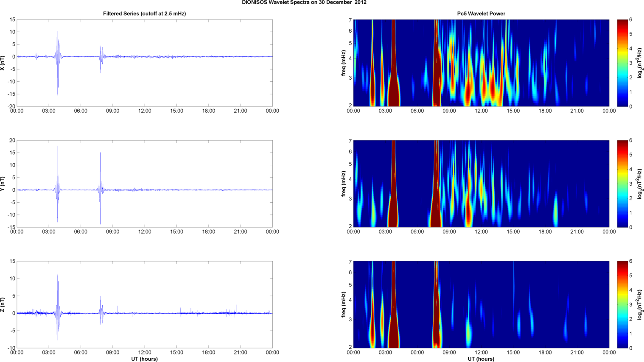Click 21:00 tick under Z filtered series plot
This screenshot has height=362, width=644.
click(241, 353)
